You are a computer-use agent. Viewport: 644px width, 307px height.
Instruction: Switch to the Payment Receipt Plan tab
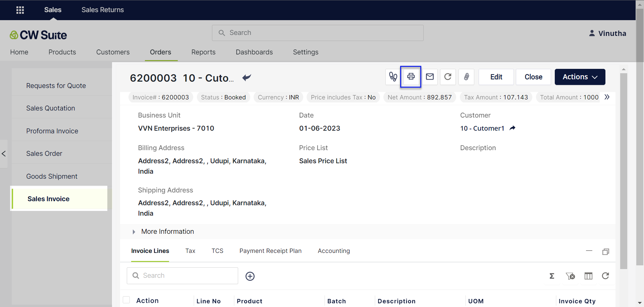[270, 251]
